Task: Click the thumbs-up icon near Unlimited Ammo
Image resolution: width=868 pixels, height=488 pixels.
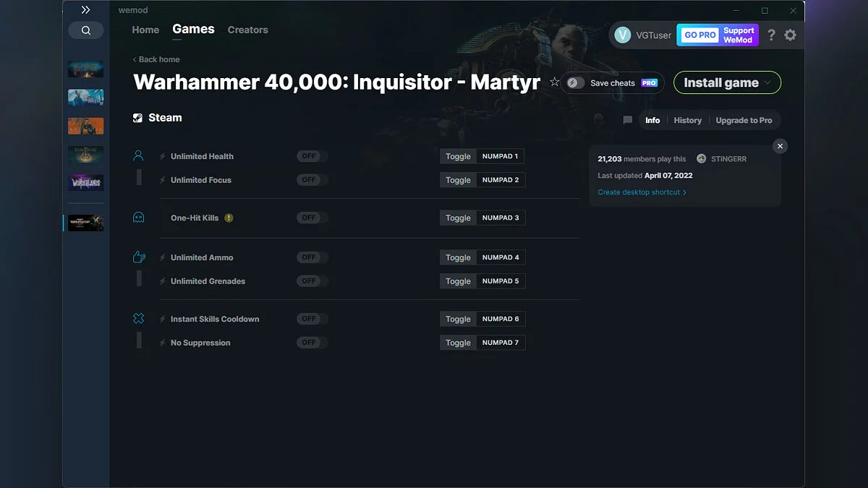Action: [x=138, y=257]
